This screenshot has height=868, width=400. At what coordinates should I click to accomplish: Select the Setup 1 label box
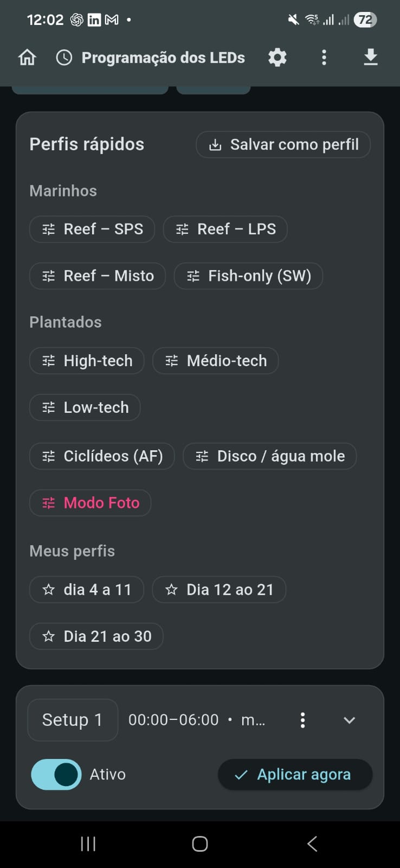(73, 720)
